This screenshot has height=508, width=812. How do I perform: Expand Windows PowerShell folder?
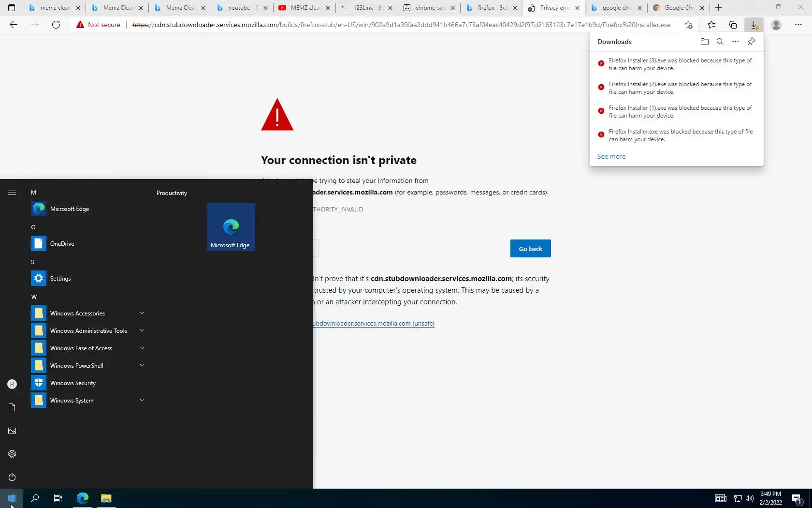(88, 366)
